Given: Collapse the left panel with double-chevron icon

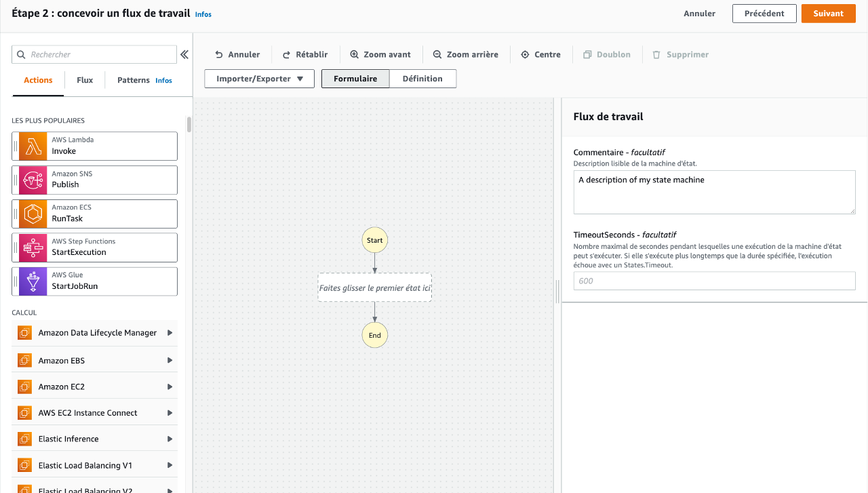Looking at the screenshot, I should (184, 54).
